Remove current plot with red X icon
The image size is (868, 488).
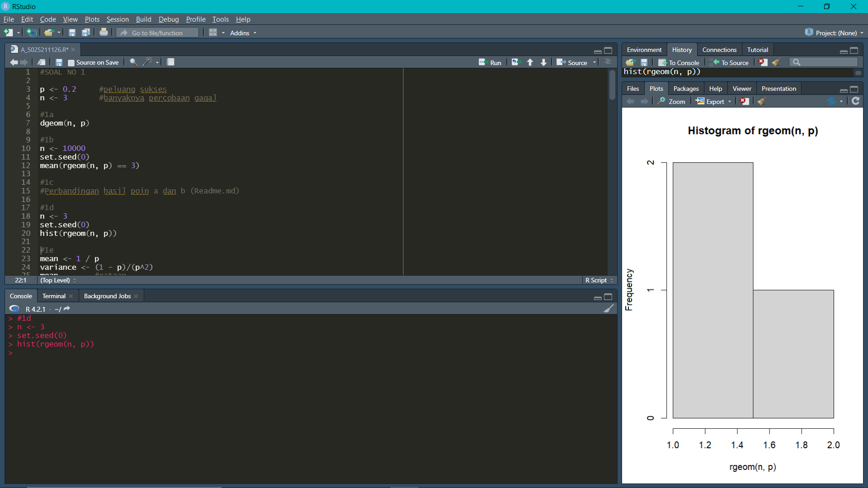click(x=745, y=101)
